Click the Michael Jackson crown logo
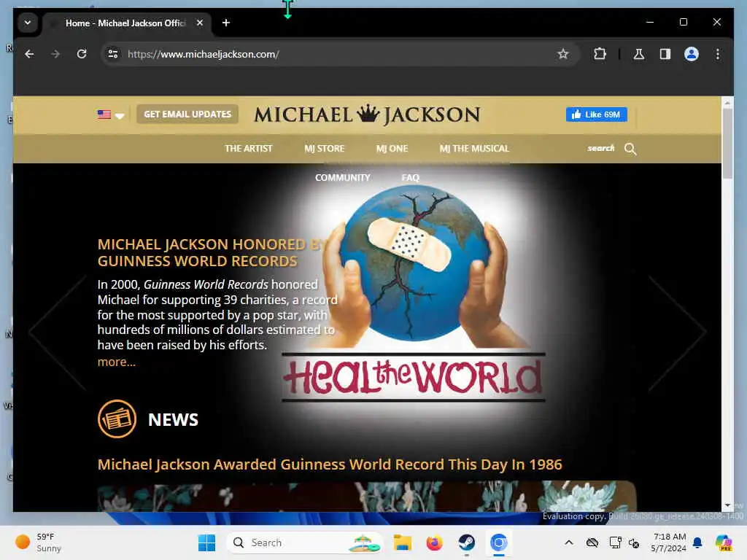The image size is (747, 560). point(367,114)
